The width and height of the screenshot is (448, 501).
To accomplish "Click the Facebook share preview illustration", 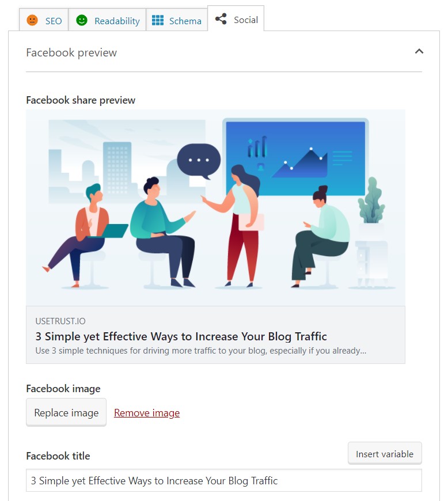I will pos(215,207).
